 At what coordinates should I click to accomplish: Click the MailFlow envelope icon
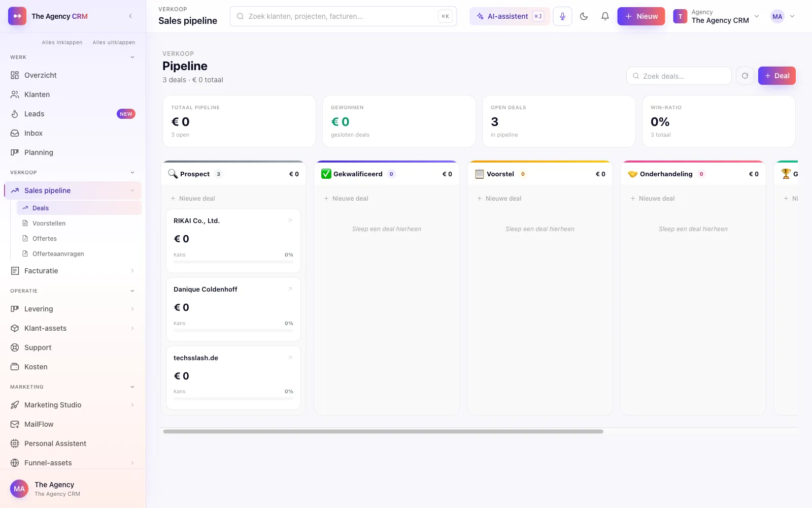(15, 424)
